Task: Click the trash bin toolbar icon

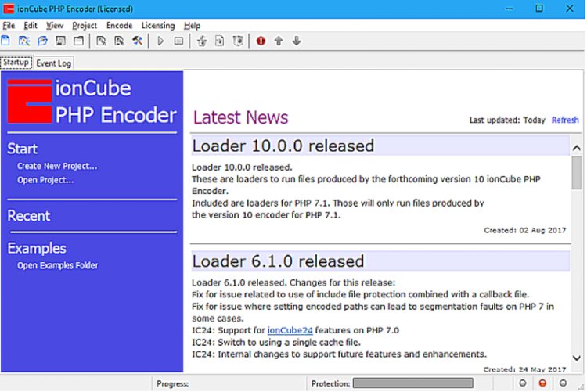Action: (x=238, y=41)
